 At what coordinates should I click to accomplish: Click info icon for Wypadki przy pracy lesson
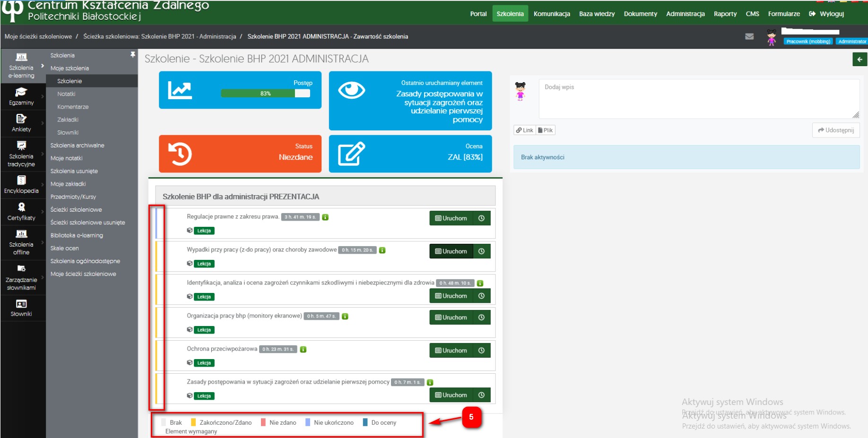[382, 250]
